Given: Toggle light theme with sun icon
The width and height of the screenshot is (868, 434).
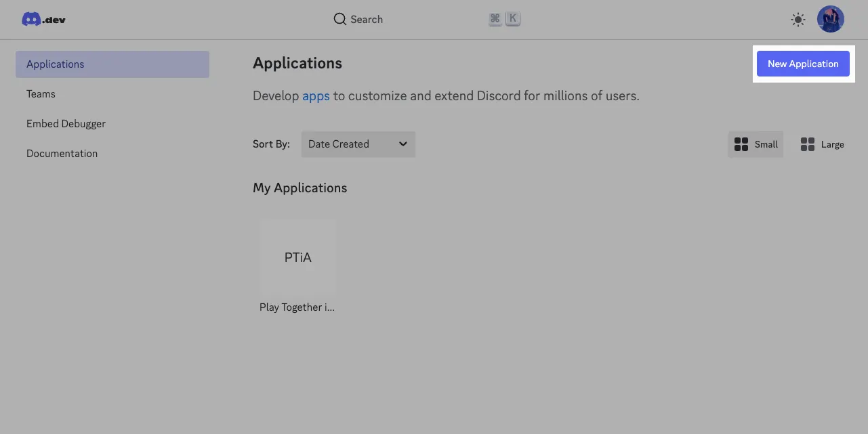Looking at the screenshot, I should pyautogui.click(x=798, y=20).
